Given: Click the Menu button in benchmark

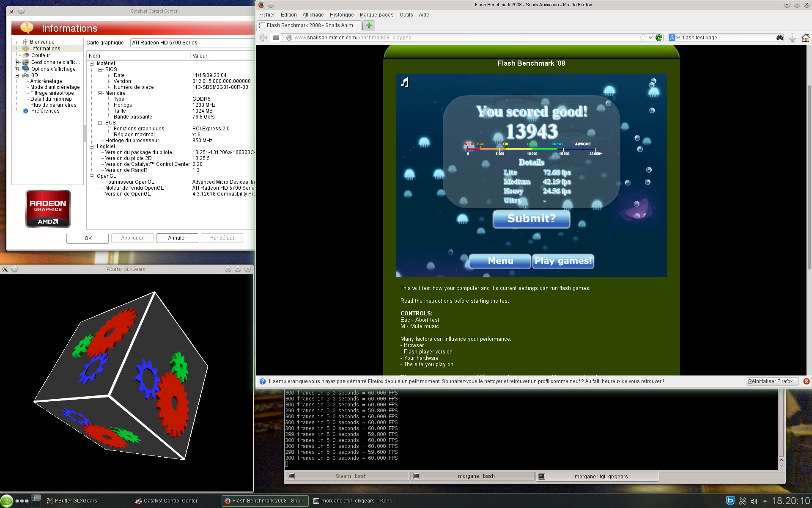Looking at the screenshot, I should [500, 261].
